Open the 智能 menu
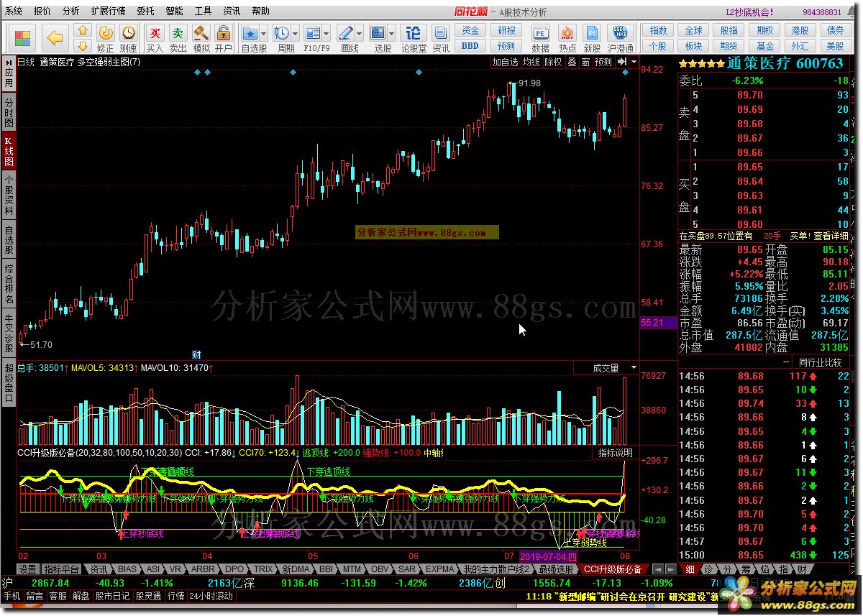The image size is (863, 616). pyautogui.click(x=174, y=11)
